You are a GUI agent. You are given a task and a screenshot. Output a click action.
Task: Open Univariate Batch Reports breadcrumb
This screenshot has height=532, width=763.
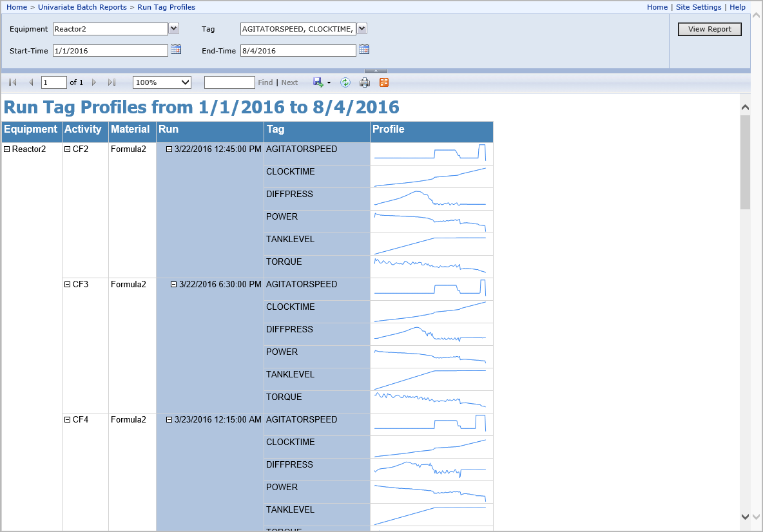pos(82,7)
